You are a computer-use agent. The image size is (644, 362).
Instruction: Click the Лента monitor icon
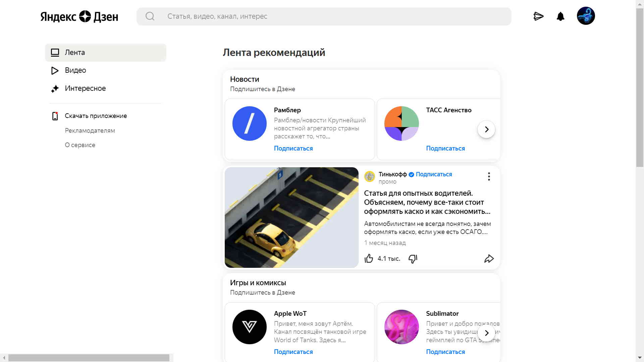click(x=55, y=53)
